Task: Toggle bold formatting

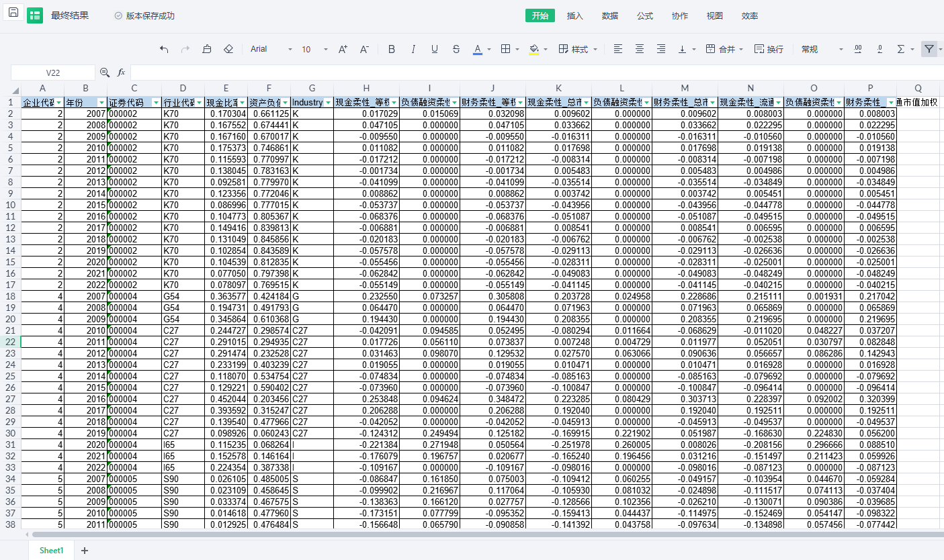Action: pyautogui.click(x=392, y=49)
